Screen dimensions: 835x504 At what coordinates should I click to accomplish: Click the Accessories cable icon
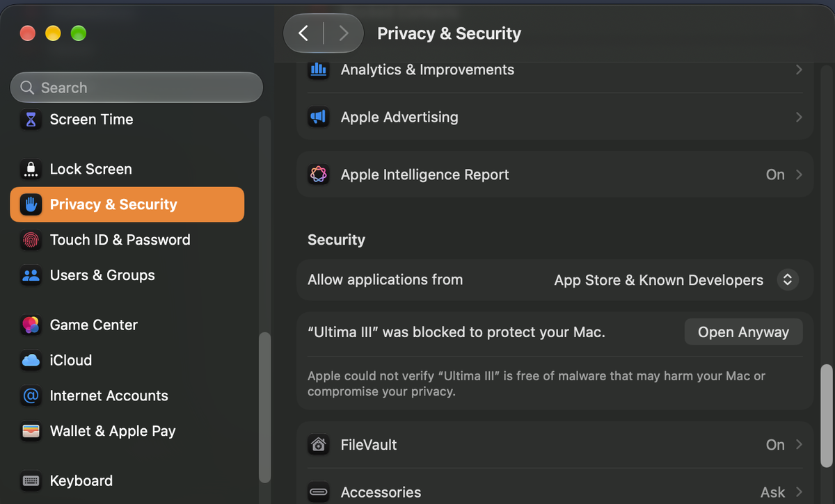tap(318, 492)
